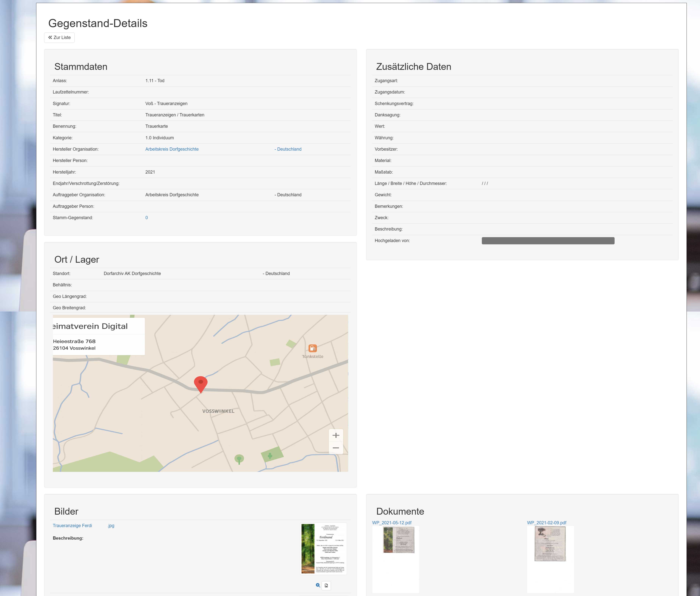This screenshot has width=700, height=596.
Task: Zoom in the map with plus button
Action: coord(335,435)
